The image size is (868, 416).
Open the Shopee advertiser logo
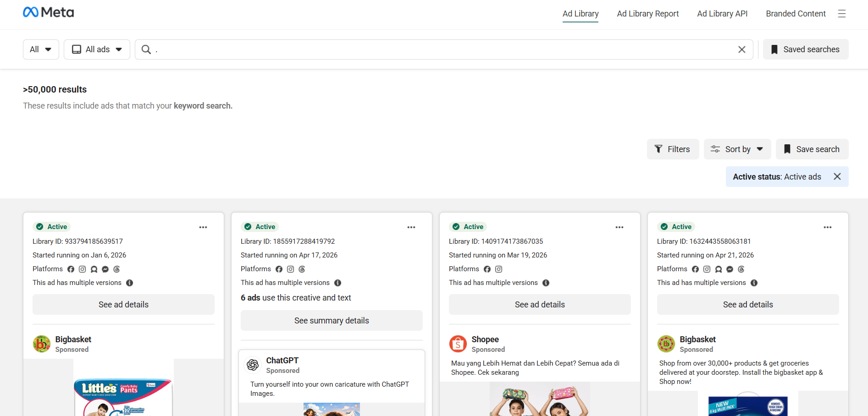click(x=458, y=344)
